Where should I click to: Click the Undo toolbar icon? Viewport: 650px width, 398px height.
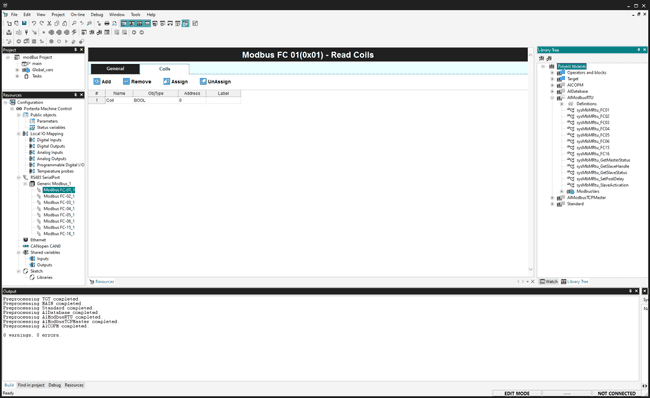pos(34,24)
